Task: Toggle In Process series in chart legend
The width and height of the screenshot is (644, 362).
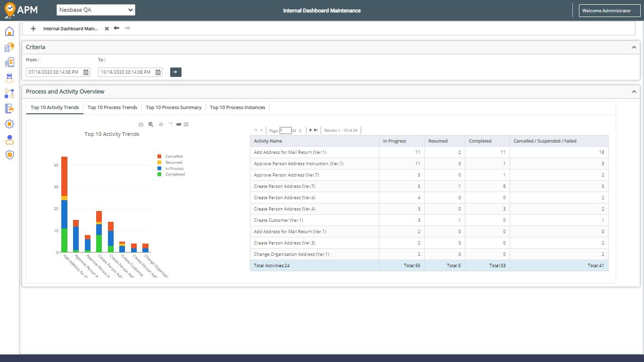Action: (x=170, y=168)
